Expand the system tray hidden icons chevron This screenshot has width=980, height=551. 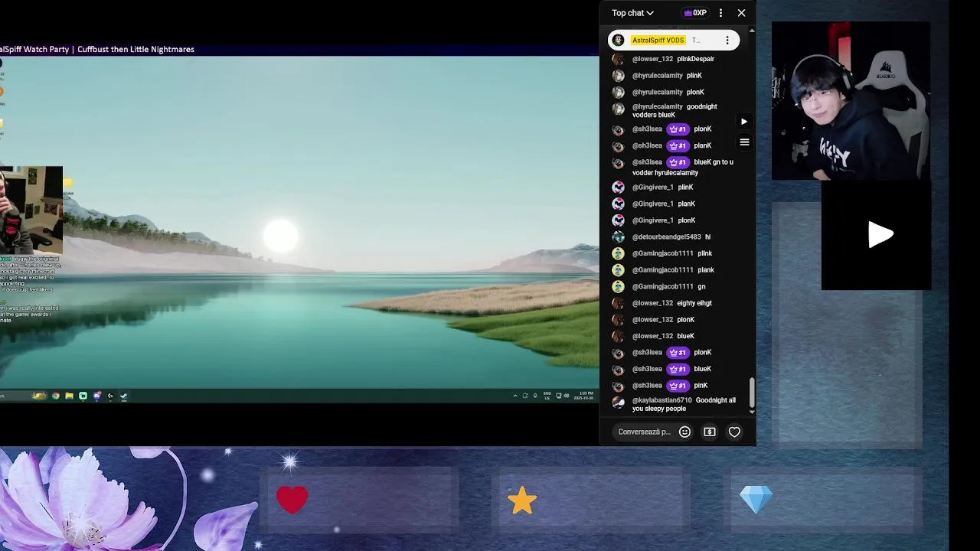[x=515, y=396]
